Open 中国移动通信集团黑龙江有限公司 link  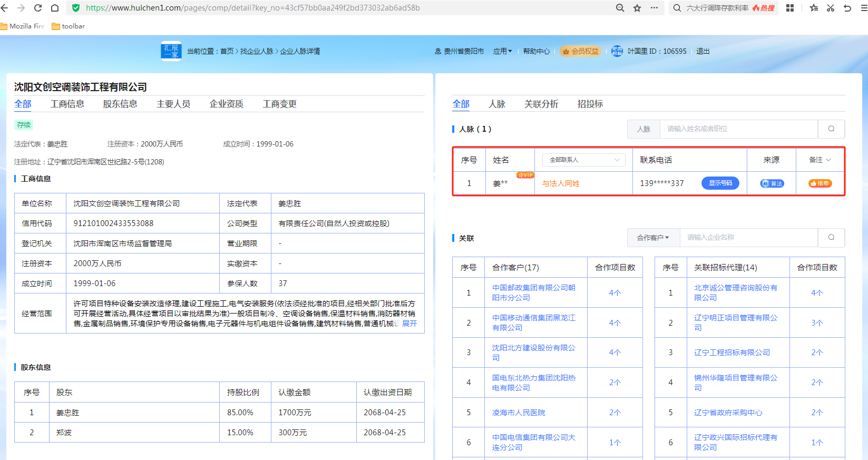pos(534,322)
